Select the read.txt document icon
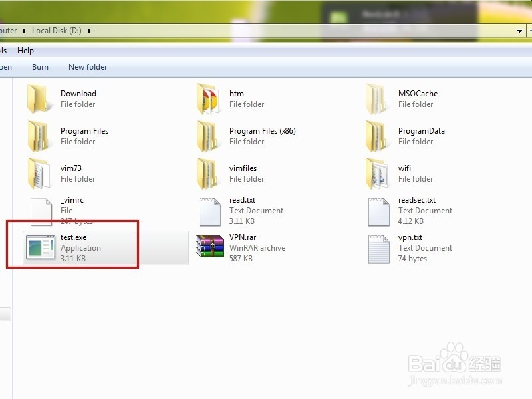532x399 pixels. click(x=210, y=212)
